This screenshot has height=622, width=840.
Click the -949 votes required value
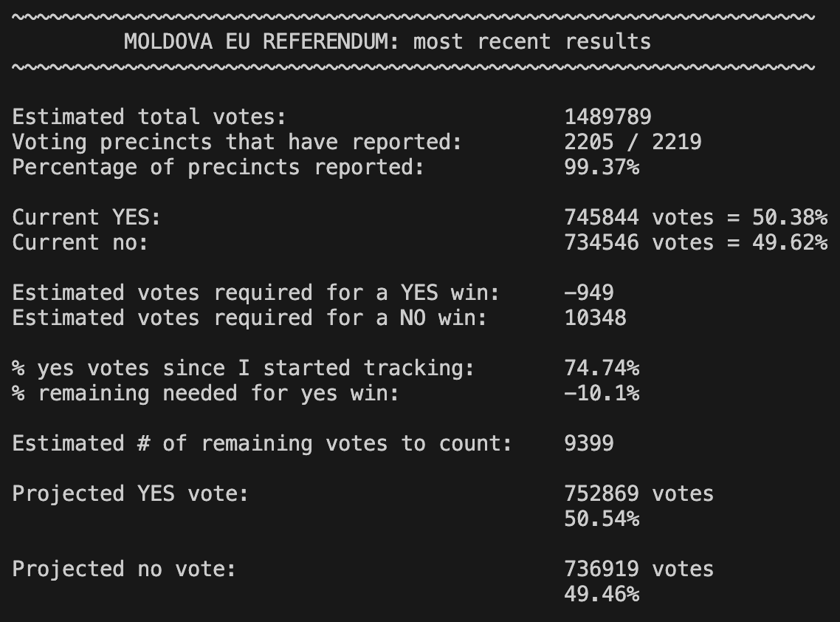point(589,293)
